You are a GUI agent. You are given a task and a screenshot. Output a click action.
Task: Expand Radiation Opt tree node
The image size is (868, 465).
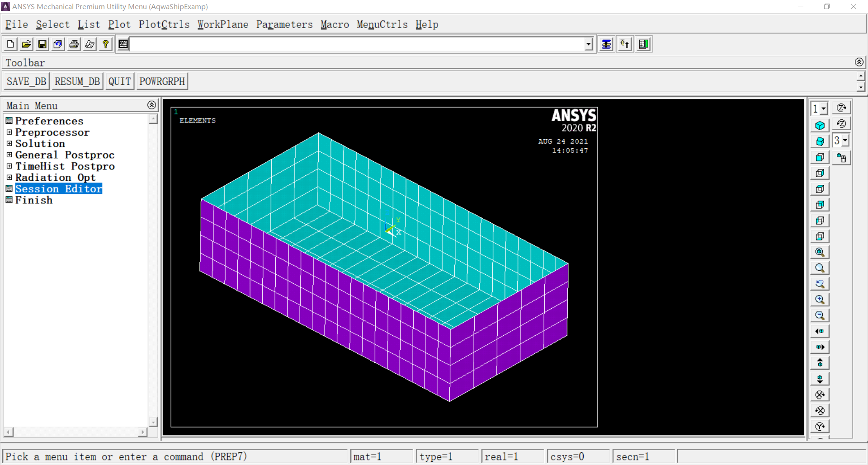pyautogui.click(x=9, y=178)
